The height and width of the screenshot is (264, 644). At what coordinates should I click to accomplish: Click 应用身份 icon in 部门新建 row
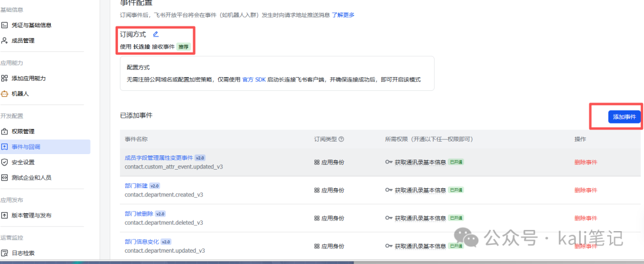pos(317,190)
